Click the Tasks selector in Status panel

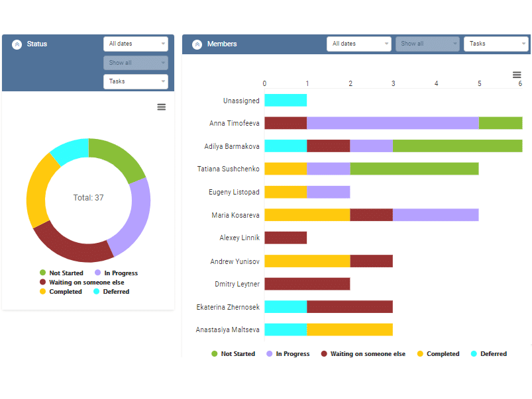pyautogui.click(x=135, y=81)
